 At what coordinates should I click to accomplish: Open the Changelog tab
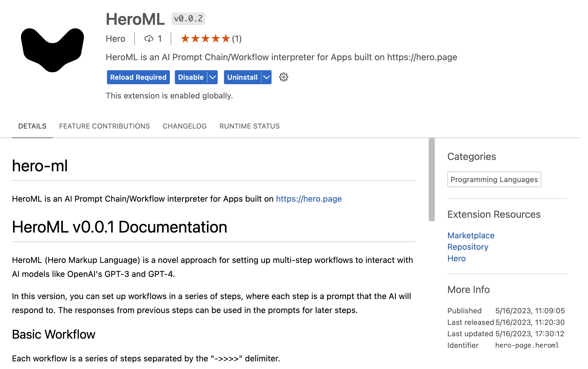[184, 126]
